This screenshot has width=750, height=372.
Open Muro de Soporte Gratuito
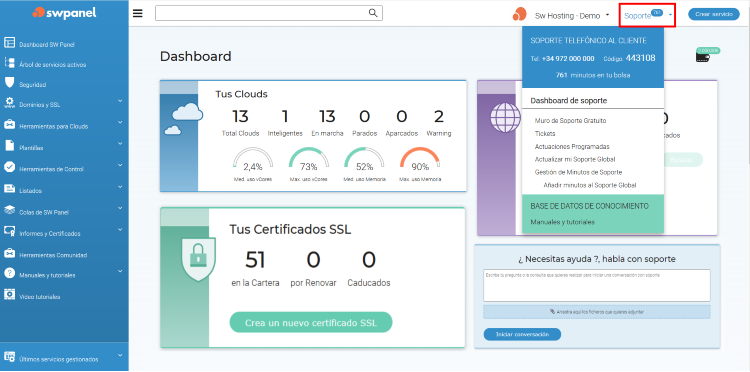570,121
